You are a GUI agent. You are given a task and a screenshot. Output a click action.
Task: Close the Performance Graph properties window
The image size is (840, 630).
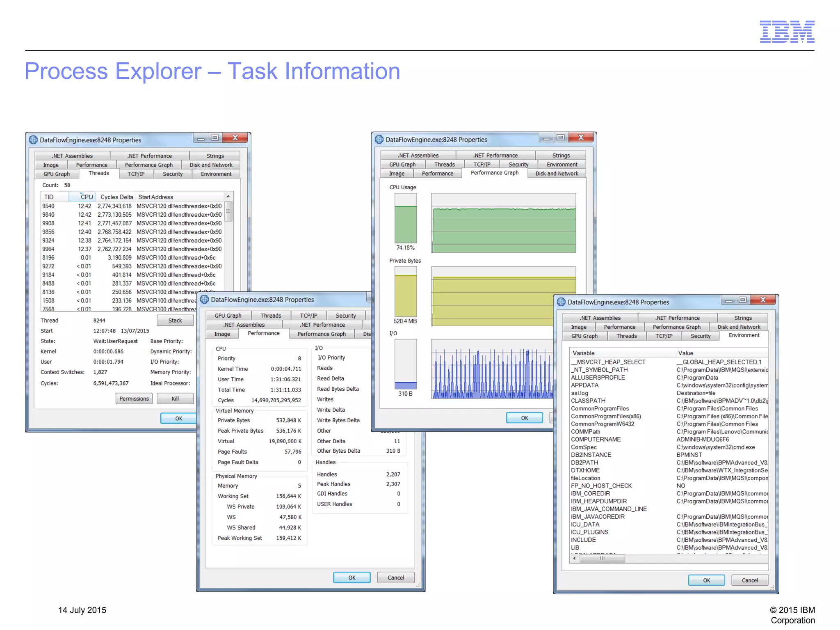point(581,137)
